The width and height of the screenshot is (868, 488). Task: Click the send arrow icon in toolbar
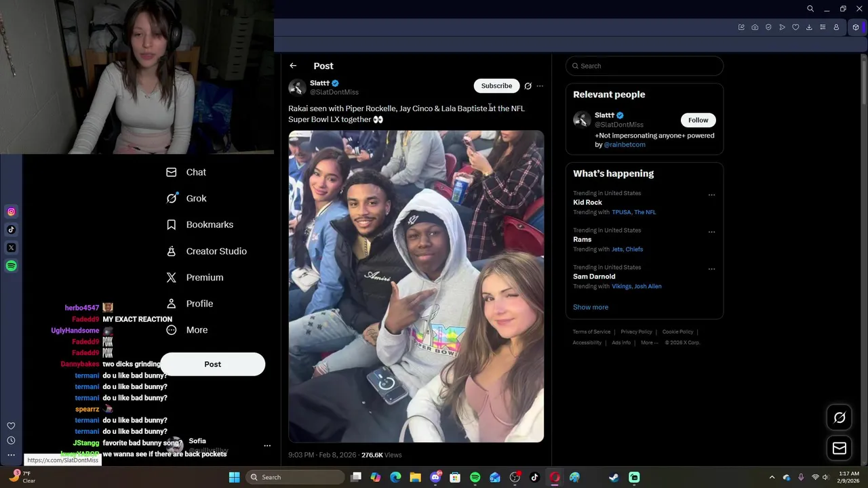tap(782, 27)
